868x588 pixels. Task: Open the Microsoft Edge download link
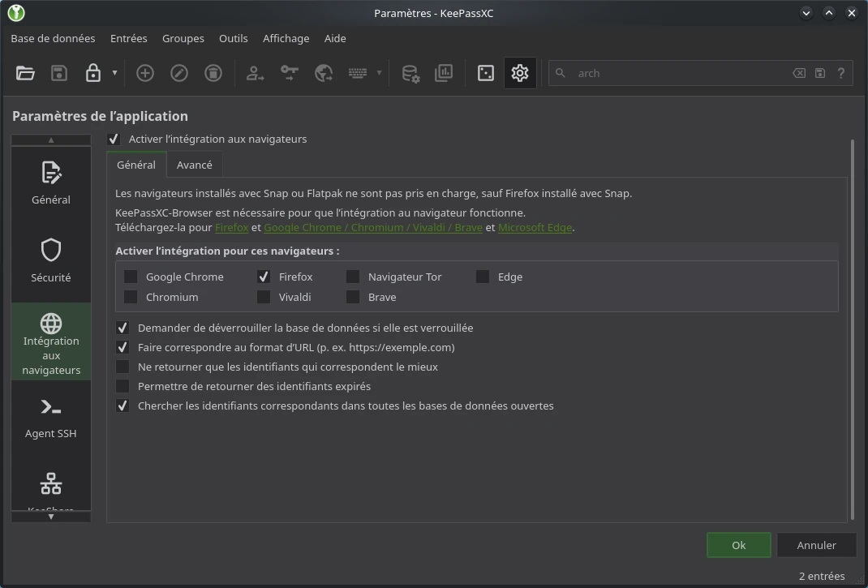(535, 228)
